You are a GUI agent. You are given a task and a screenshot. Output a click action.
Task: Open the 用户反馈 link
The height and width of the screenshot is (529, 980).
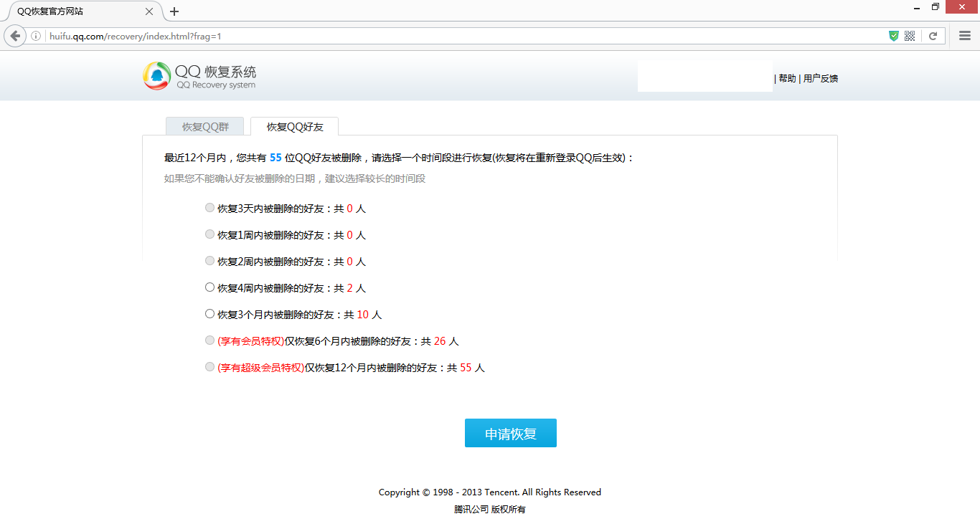pos(821,79)
